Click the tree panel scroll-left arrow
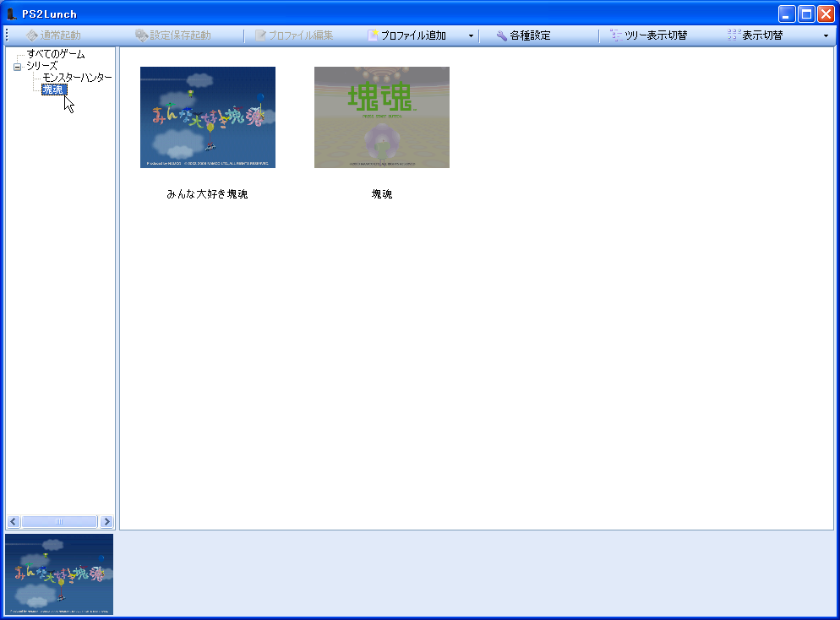840x620 pixels. click(x=14, y=521)
